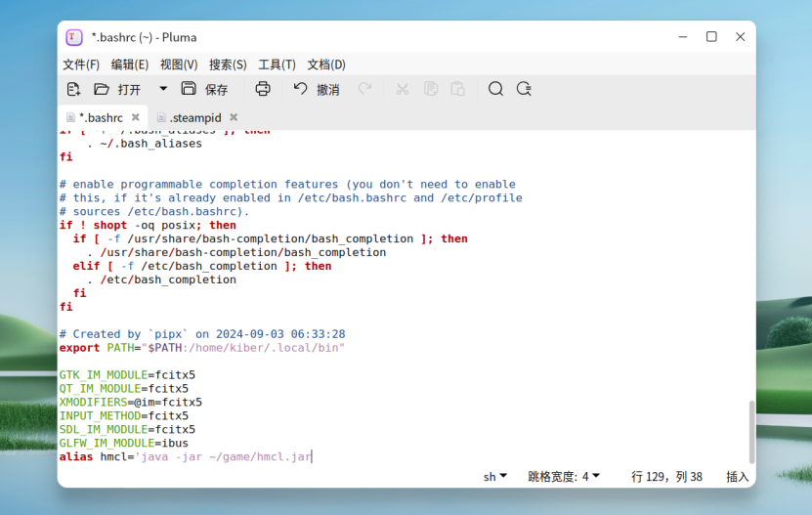812x515 pixels.
Task: Click the '. ~/.bash_aliases' line
Action: (x=145, y=143)
